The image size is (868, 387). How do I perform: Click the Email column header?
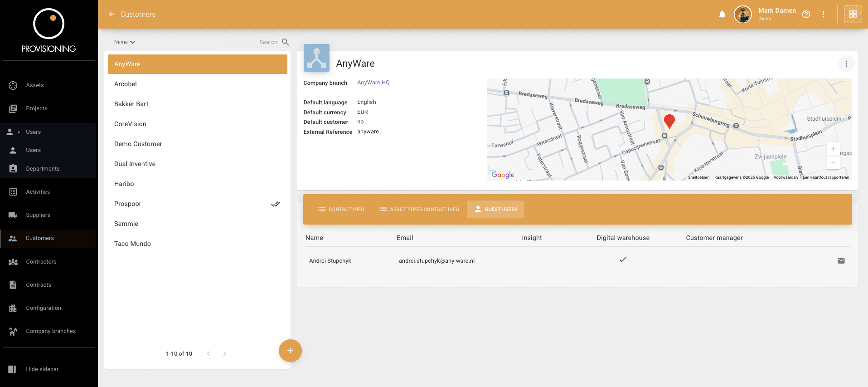click(405, 238)
